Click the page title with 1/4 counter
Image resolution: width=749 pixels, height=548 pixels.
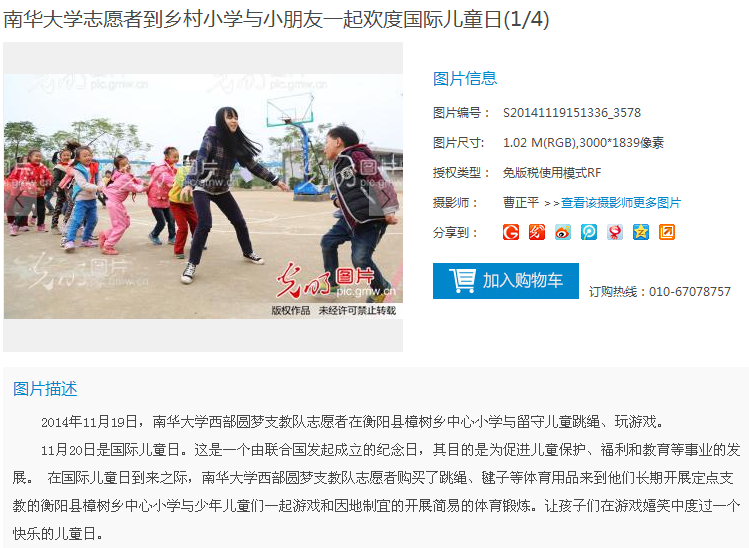click(277, 20)
